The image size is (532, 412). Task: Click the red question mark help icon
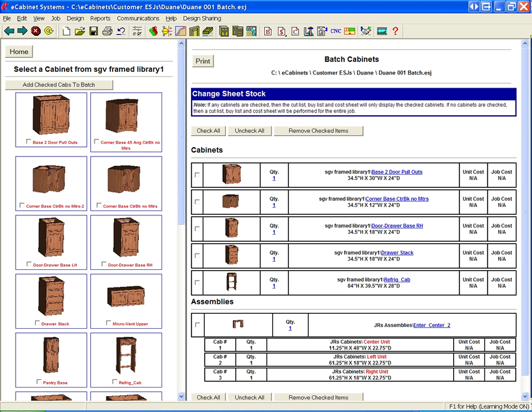pyautogui.click(x=396, y=31)
